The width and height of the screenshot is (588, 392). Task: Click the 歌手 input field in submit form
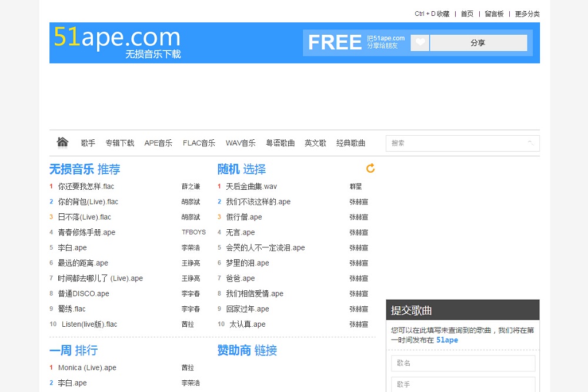tap(463, 384)
